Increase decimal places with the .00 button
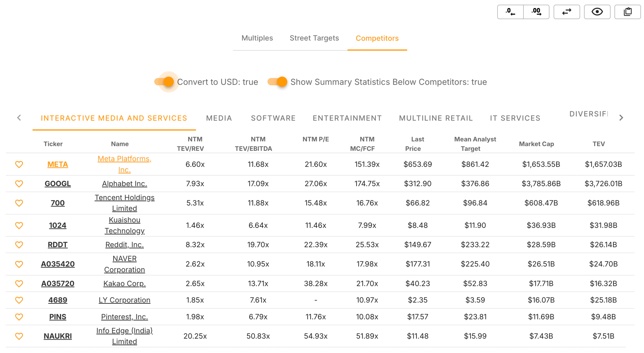 pyautogui.click(x=537, y=12)
